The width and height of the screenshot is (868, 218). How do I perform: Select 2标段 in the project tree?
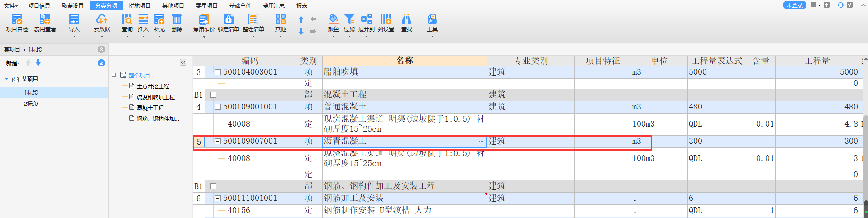tap(31, 104)
